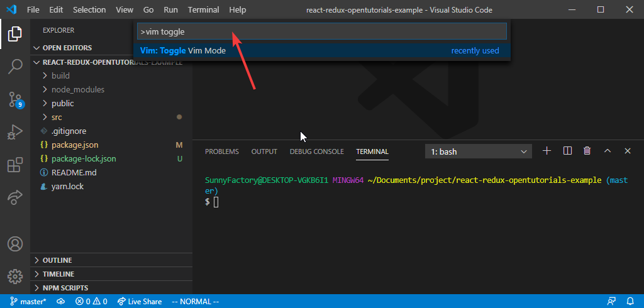Open the Run menu
This screenshot has width=644, height=308.
coord(170,9)
